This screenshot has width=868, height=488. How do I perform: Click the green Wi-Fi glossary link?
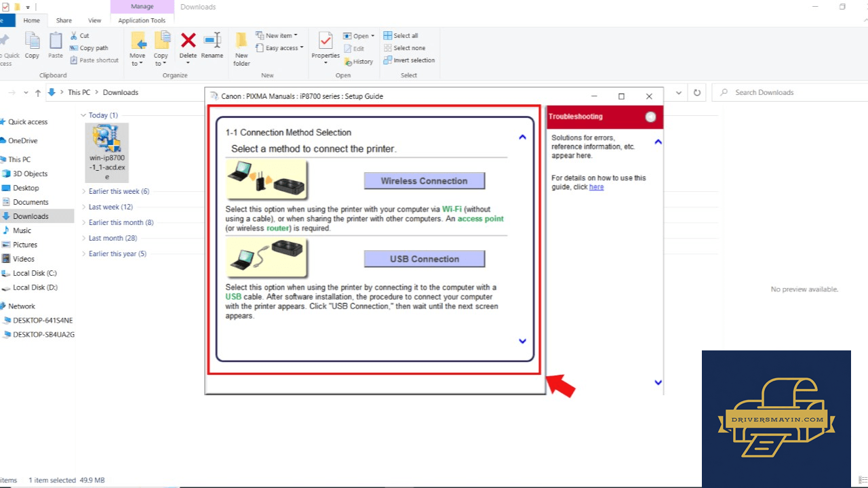pyautogui.click(x=452, y=209)
